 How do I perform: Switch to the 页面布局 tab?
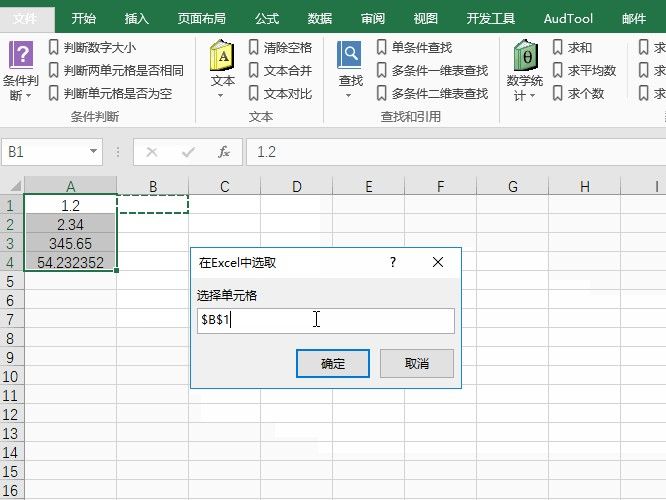(x=201, y=19)
